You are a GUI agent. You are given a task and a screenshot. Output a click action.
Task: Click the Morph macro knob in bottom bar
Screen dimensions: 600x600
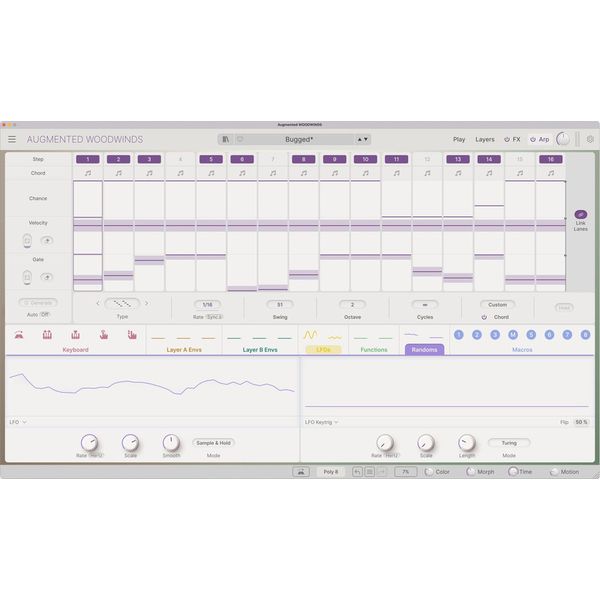[470, 472]
